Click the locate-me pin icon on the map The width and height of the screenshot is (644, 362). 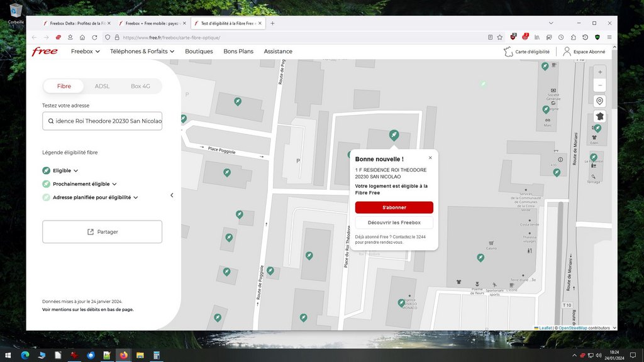click(x=599, y=101)
